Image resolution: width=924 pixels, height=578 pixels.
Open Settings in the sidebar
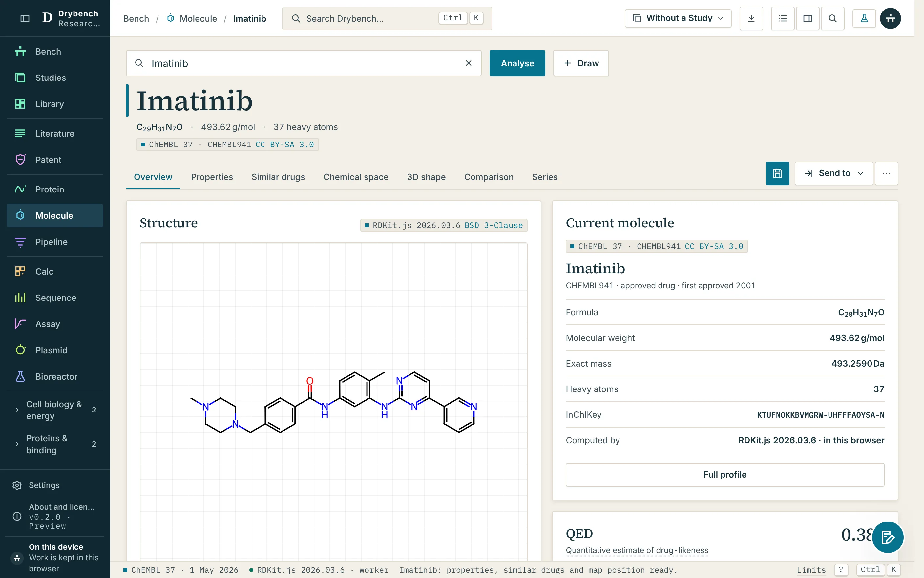[x=54, y=485]
